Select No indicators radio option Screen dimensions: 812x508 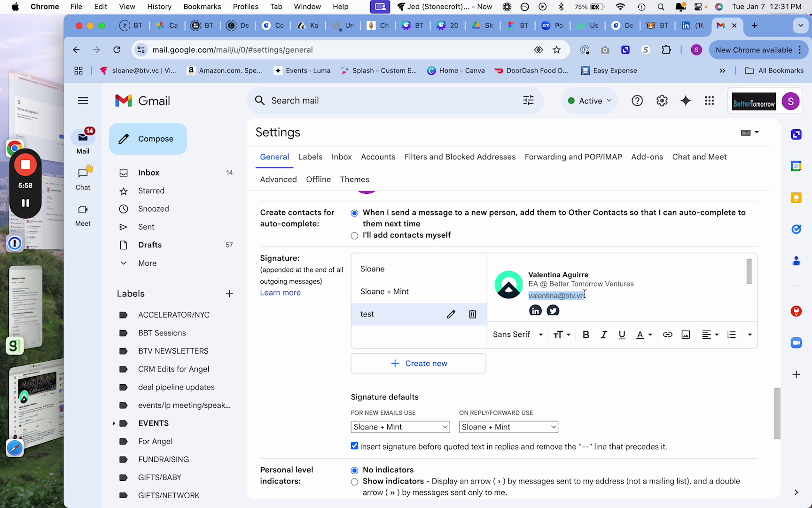click(x=355, y=470)
